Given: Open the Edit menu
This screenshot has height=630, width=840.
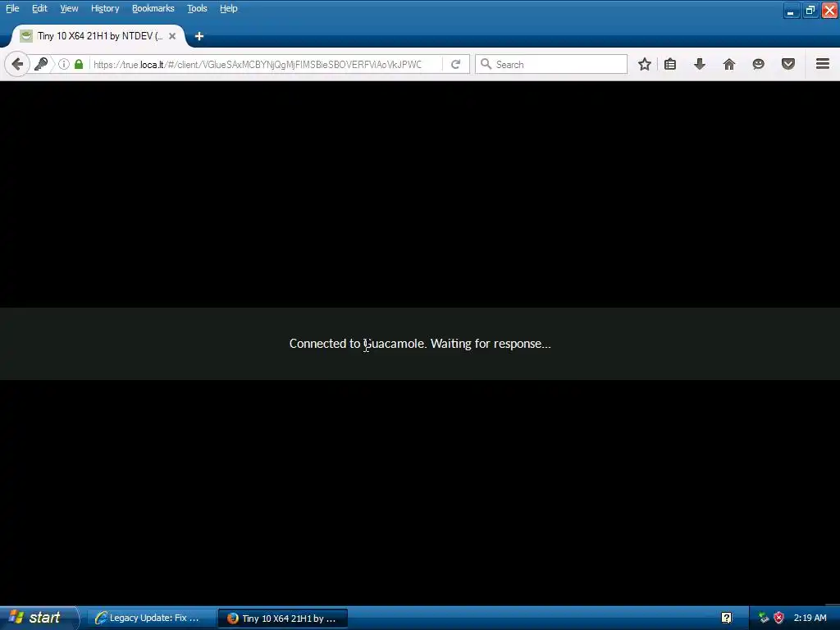Looking at the screenshot, I should (x=39, y=8).
